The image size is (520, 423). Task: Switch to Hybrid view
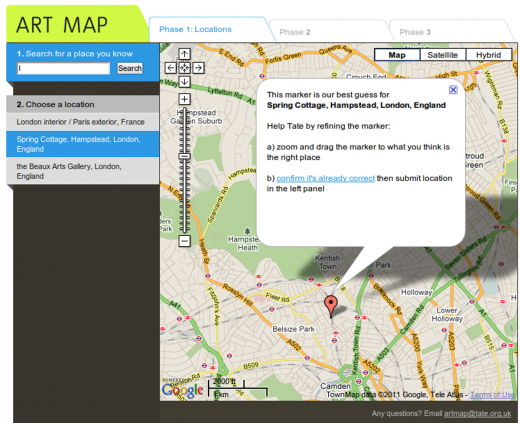point(488,55)
